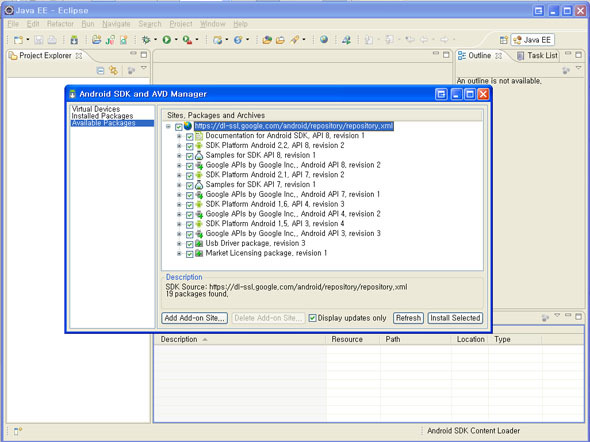The height and width of the screenshot is (442, 590).
Task: Uncheck Usb Driver package checkbox
Action: pyautogui.click(x=190, y=244)
